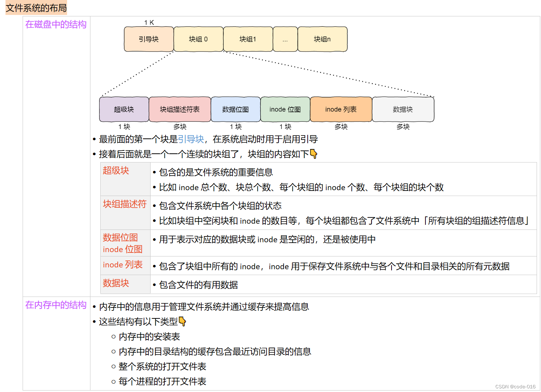Click the purple 超级块 diagram box
541x392 pixels.
point(124,109)
